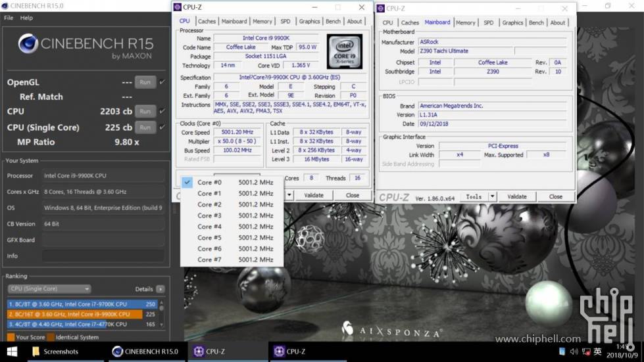Select Core #3 in core list

pos(232,215)
